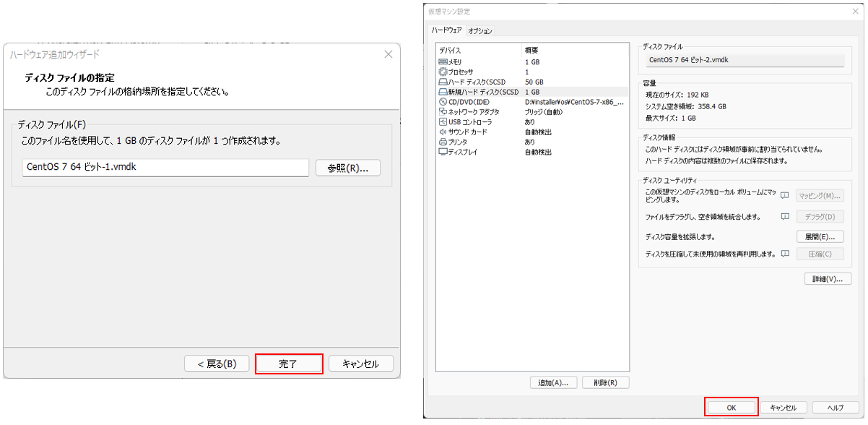Click キャンセル in virtual machine settings
868x425 pixels.
pyautogui.click(x=784, y=408)
